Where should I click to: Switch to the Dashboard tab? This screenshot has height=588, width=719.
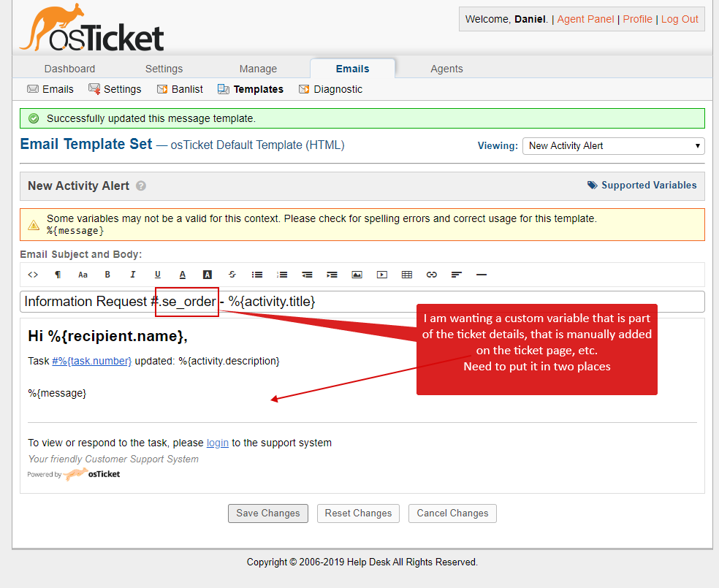69,69
